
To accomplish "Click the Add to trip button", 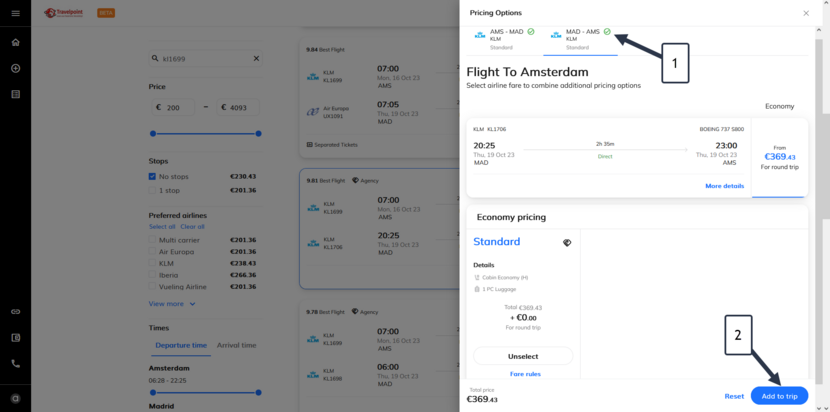I will tap(779, 396).
